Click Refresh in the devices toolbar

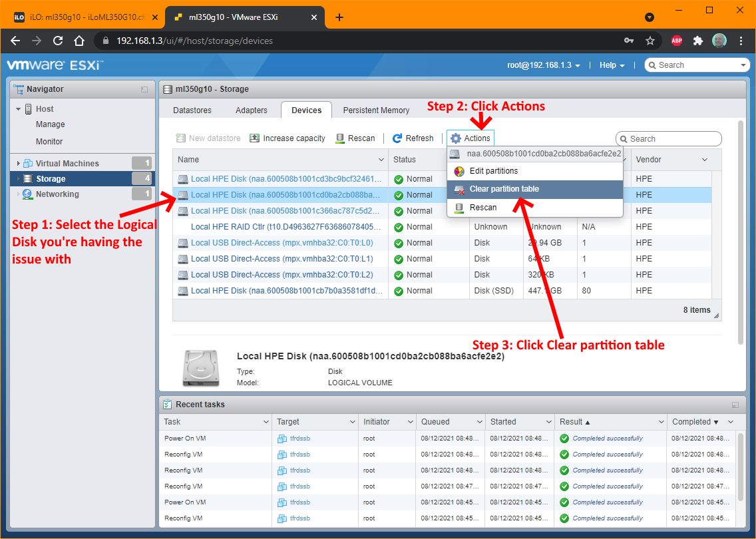[413, 138]
